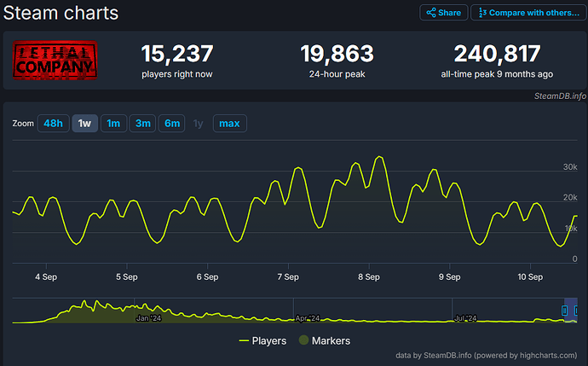The height and width of the screenshot is (366, 588).
Task: Open Compare with others dialog
Action: (528, 13)
